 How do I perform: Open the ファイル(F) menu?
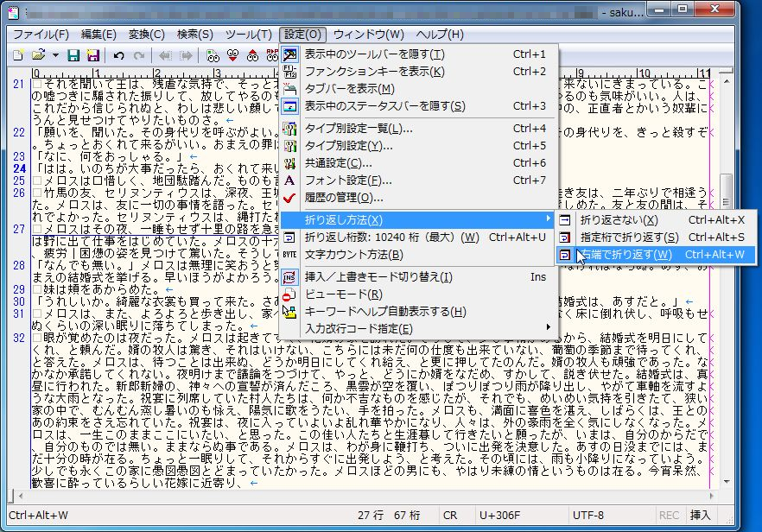tap(41, 35)
